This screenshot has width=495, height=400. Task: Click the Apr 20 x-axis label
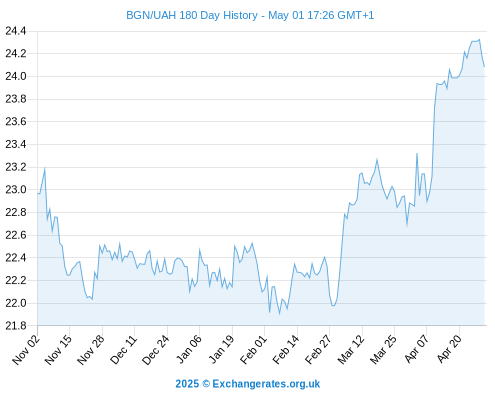click(448, 349)
